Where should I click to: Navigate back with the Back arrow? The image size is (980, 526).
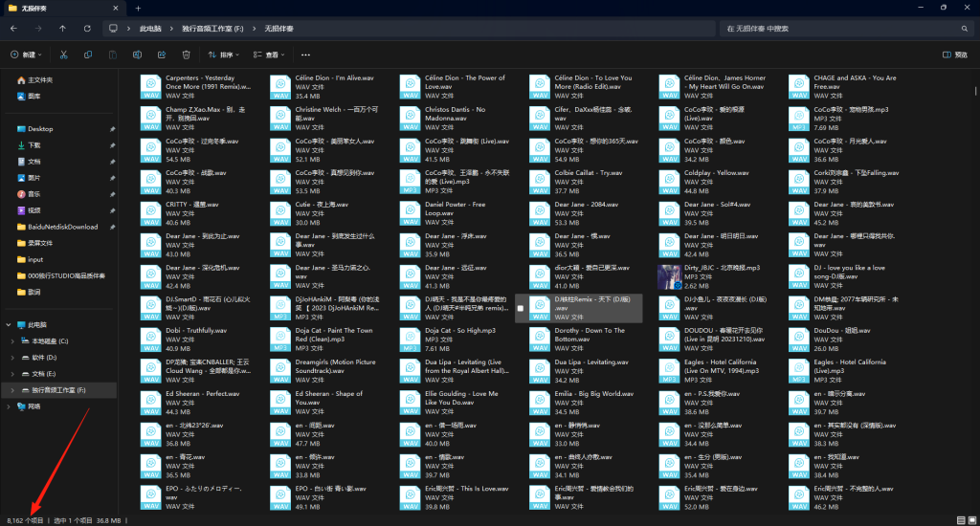point(13,29)
